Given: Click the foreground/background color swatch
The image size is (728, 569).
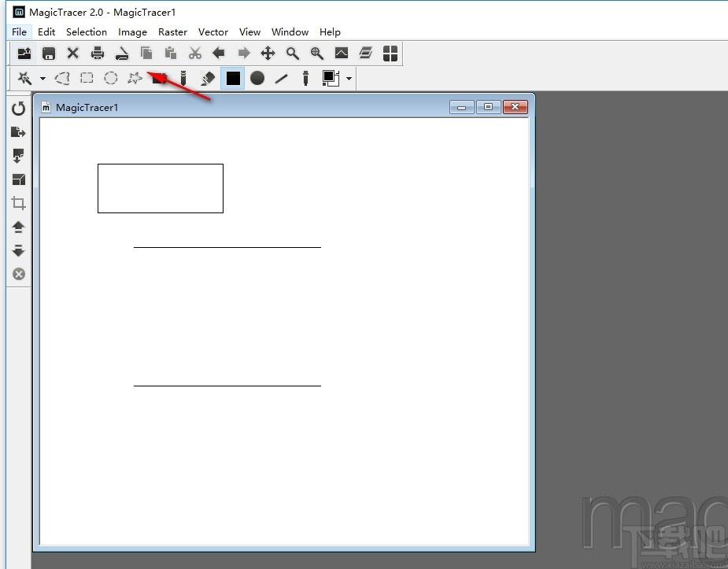Looking at the screenshot, I should point(330,78).
